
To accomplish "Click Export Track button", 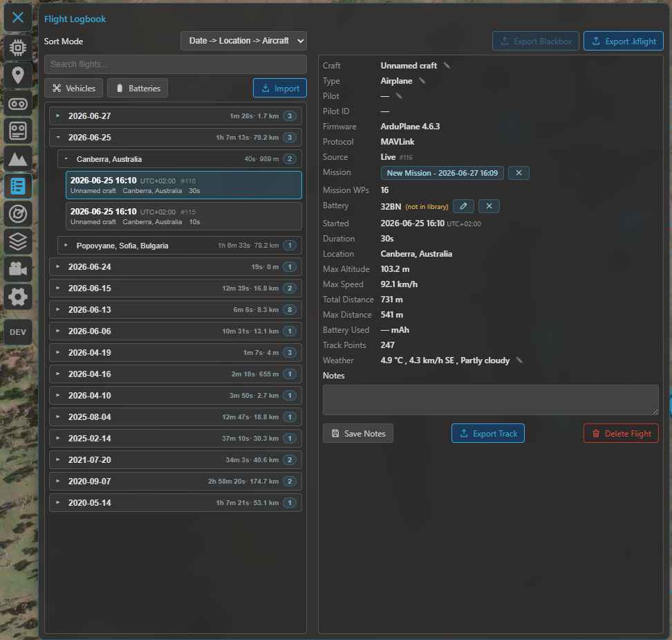I will 487,433.
